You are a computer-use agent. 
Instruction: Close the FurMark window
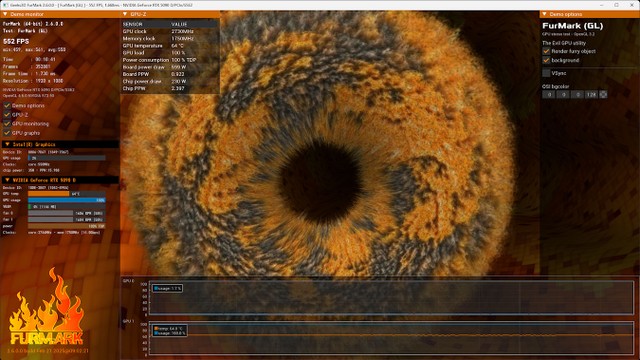click(631, 5)
